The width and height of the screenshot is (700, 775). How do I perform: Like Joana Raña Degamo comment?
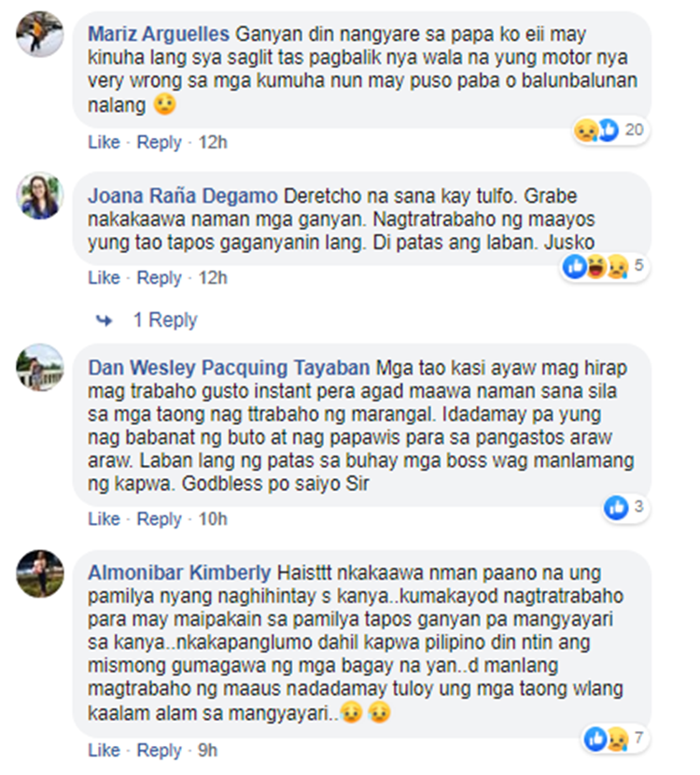tap(104, 277)
